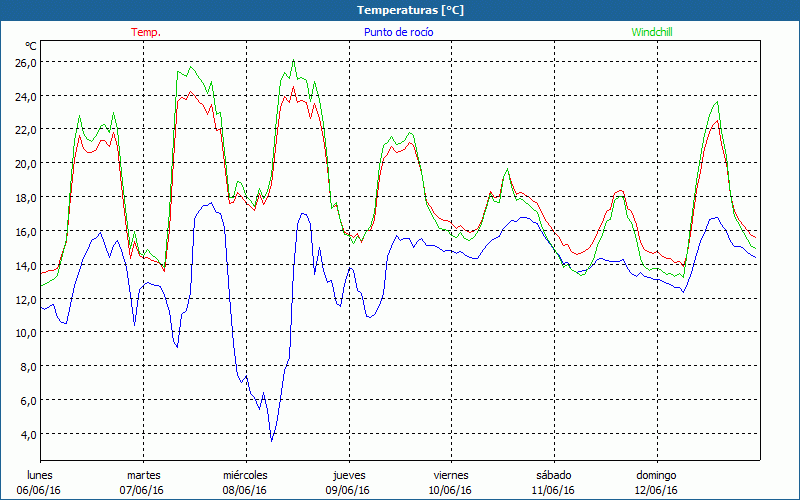Select the jueves day label
The height and width of the screenshot is (500, 800).
pos(348,475)
